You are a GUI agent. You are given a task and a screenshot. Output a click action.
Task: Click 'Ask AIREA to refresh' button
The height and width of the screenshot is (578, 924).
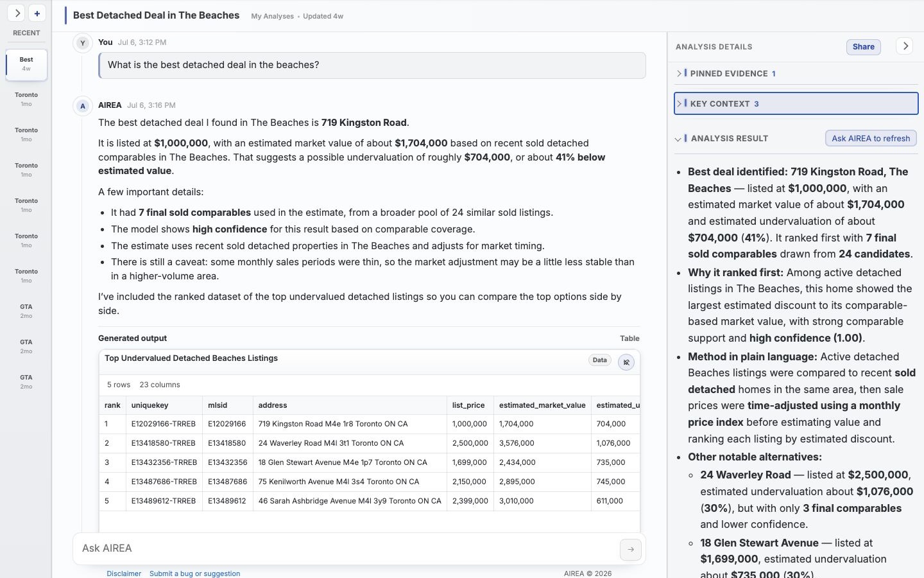pyautogui.click(x=871, y=138)
